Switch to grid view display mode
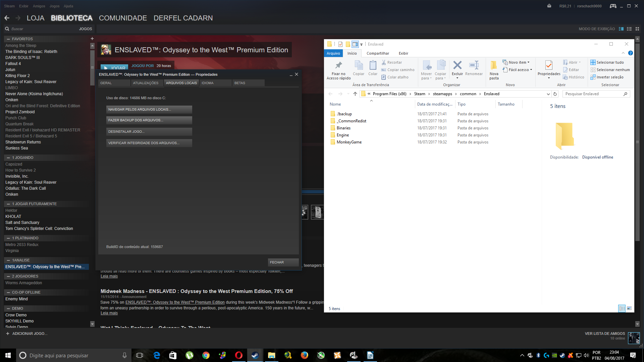The height and width of the screenshot is (362, 644). point(637,29)
